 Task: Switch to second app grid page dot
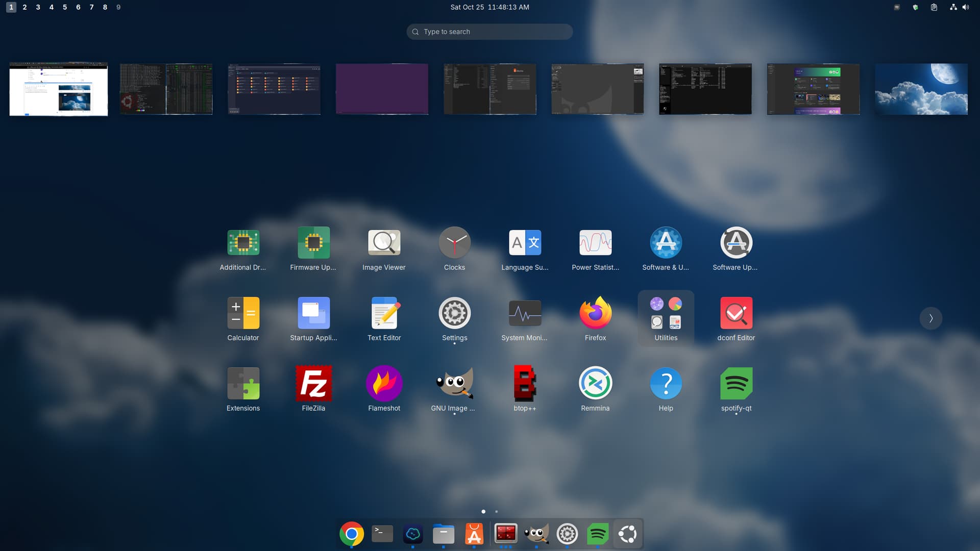[x=496, y=511]
